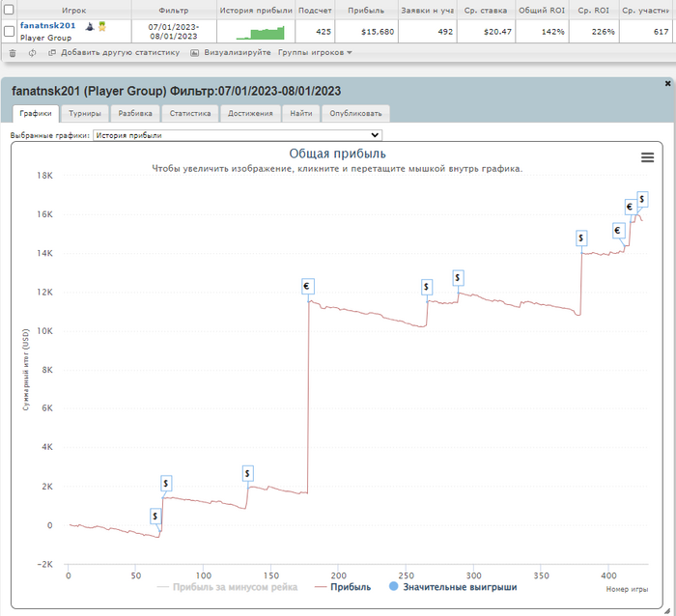Click the Ср. ROI column header
Image resolution: width=676 pixels, height=616 pixels.
pos(594,10)
